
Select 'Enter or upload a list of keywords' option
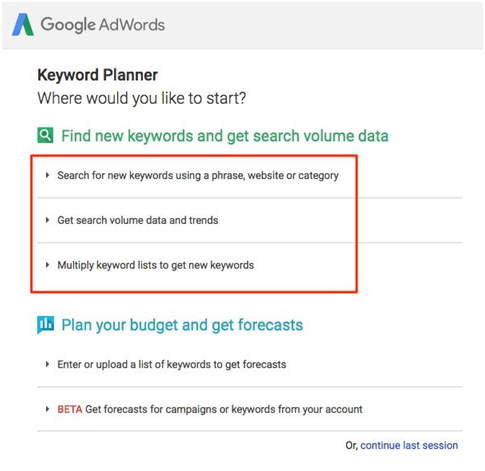pyautogui.click(x=172, y=364)
